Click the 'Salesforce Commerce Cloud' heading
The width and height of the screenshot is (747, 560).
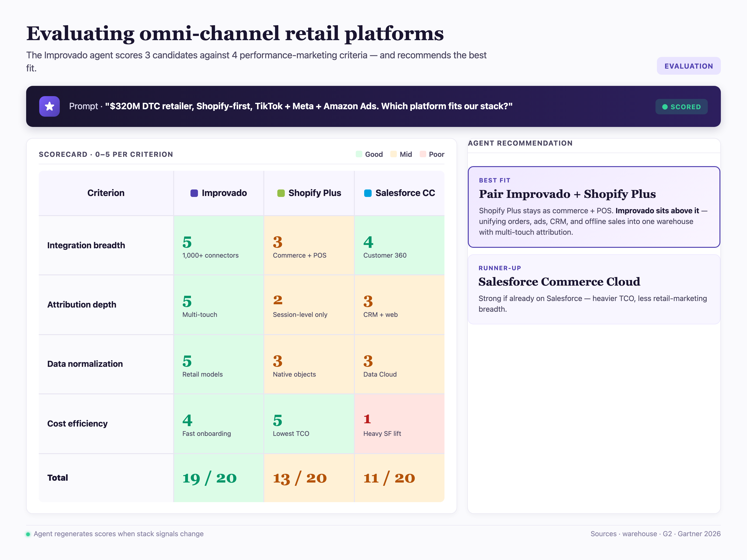click(559, 282)
